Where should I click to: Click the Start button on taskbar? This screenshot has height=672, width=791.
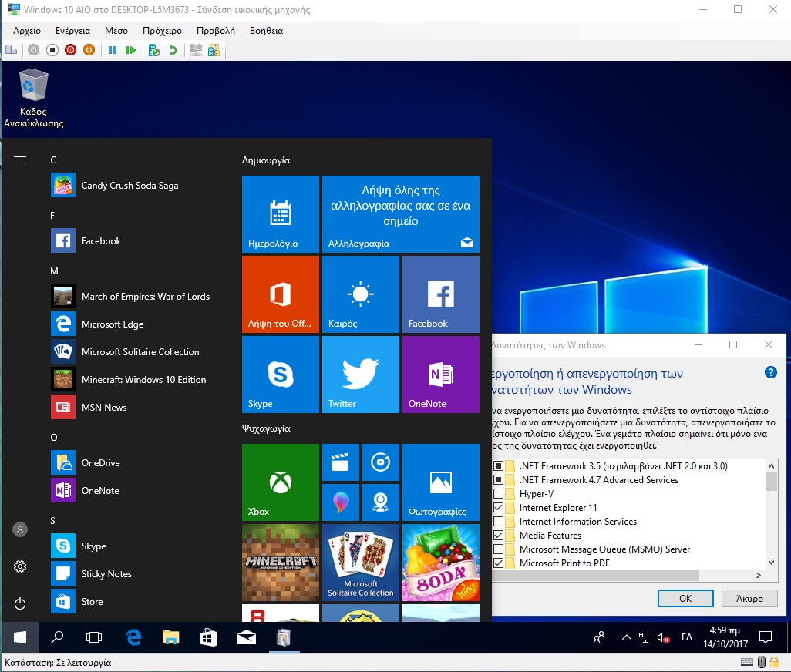(20, 638)
